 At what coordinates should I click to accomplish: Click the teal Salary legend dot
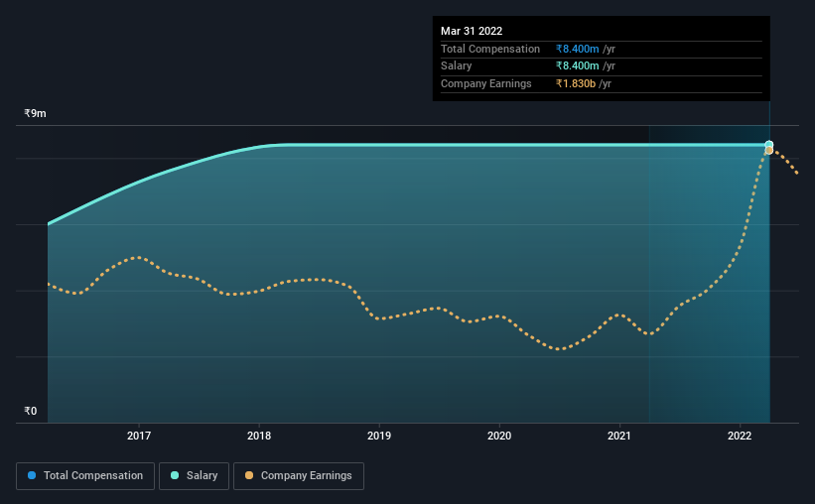click(x=175, y=475)
